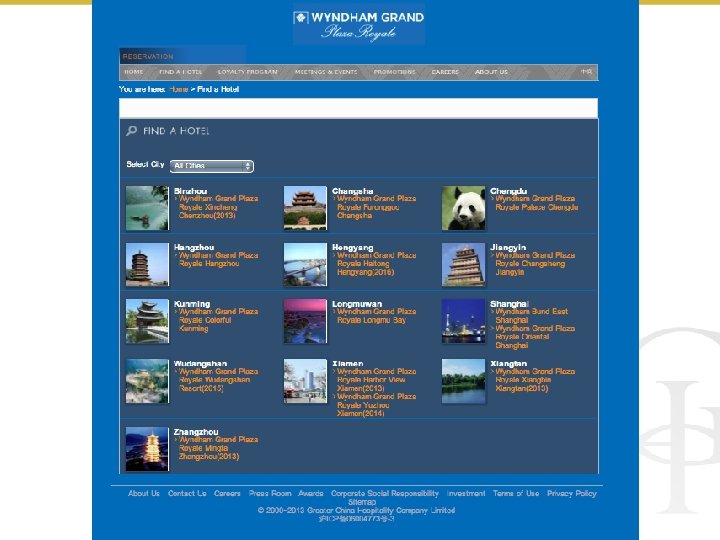Open Careers in the navigation bar
Screen dimensions: 720x540
coord(445,72)
